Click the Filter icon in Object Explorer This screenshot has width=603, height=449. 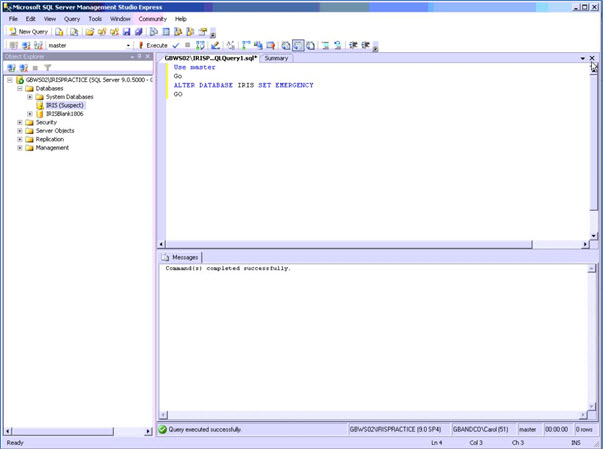tap(47, 68)
